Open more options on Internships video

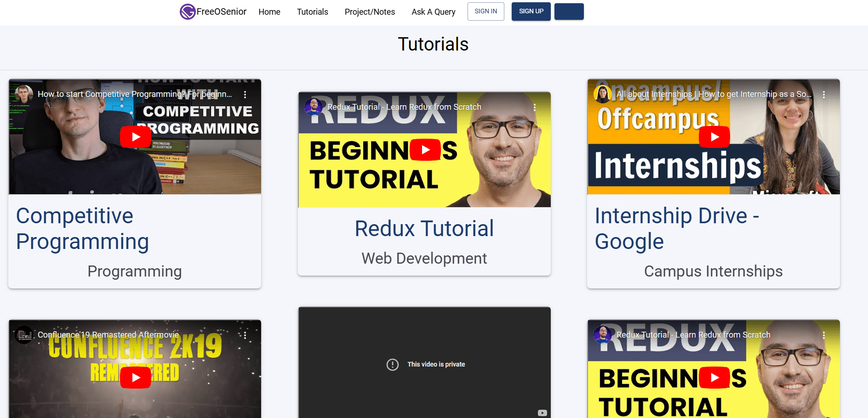tap(823, 94)
